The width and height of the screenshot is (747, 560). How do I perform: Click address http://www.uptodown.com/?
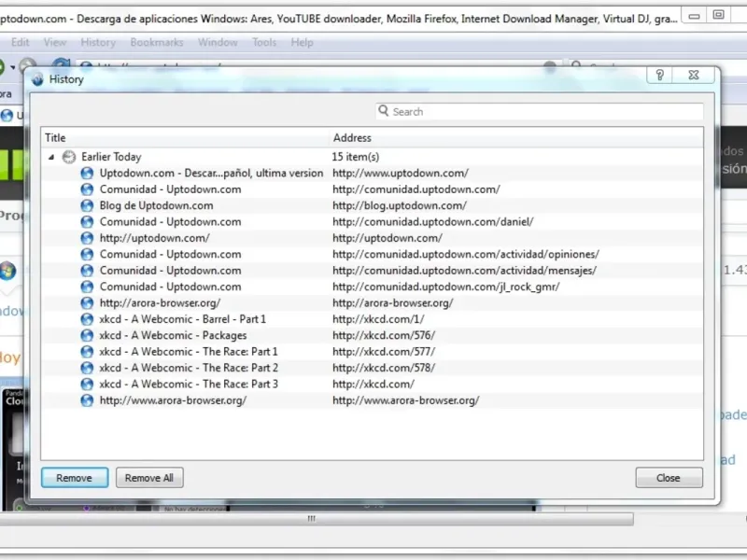click(x=401, y=173)
